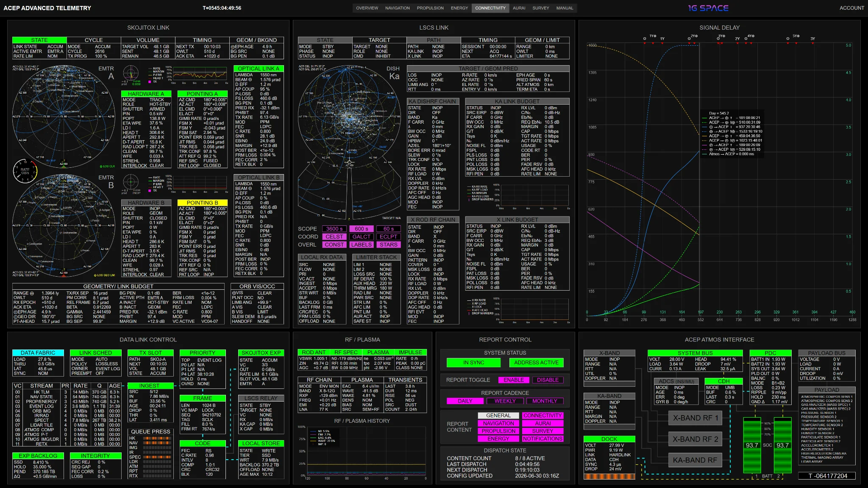
Task: Click the LOS GEO LIM indicator under EMTR B
Action: tap(104, 275)
